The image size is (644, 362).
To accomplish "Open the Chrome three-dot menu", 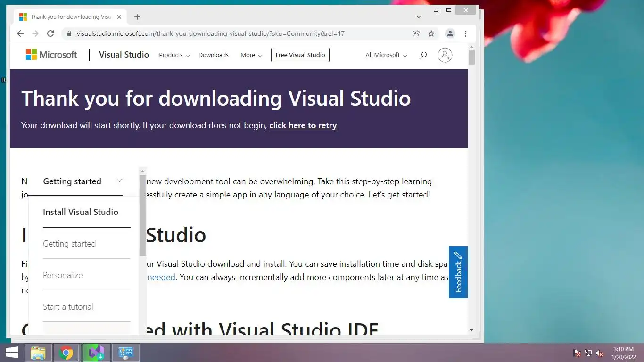I will coord(465,33).
